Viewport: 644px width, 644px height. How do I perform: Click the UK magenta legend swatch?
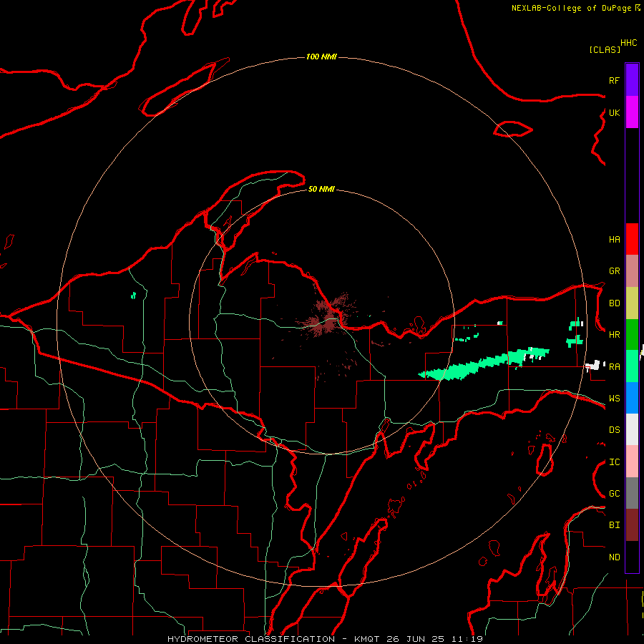(x=632, y=112)
